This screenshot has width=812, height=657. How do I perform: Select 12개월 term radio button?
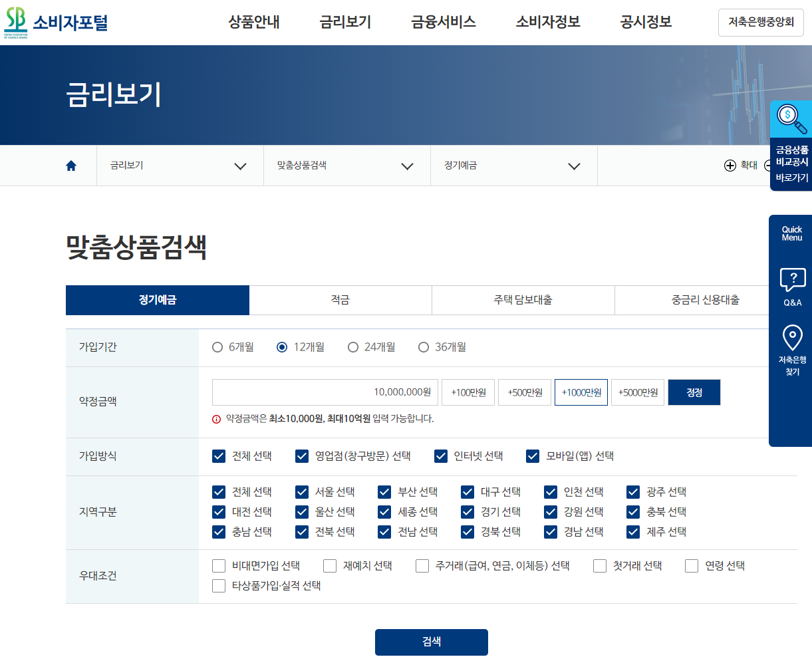coord(282,347)
